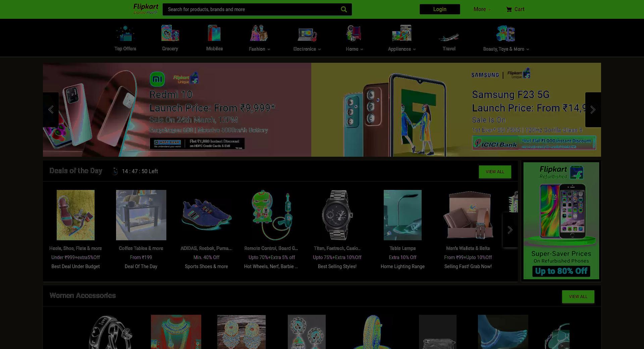
Task: Expand the More dropdown
Action: [482, 9]
